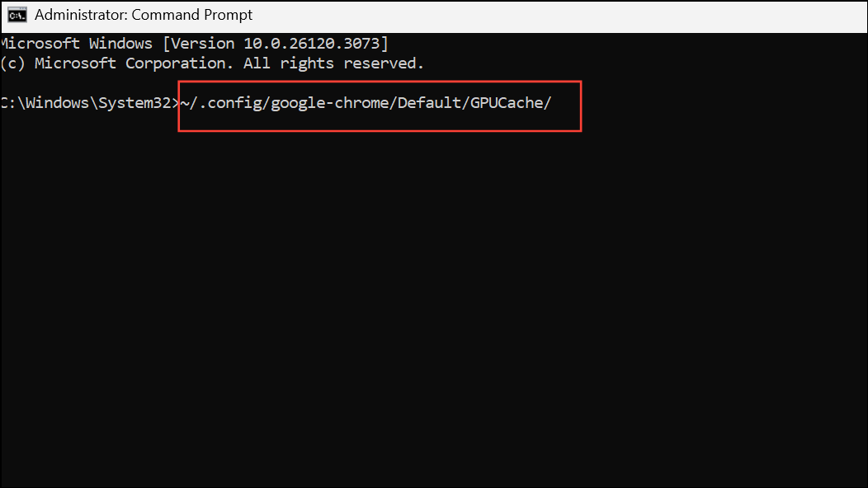Click the Command Prompt icon in title bar
The width and height of the screenshot is (868, 488).
tap(17, 14)
